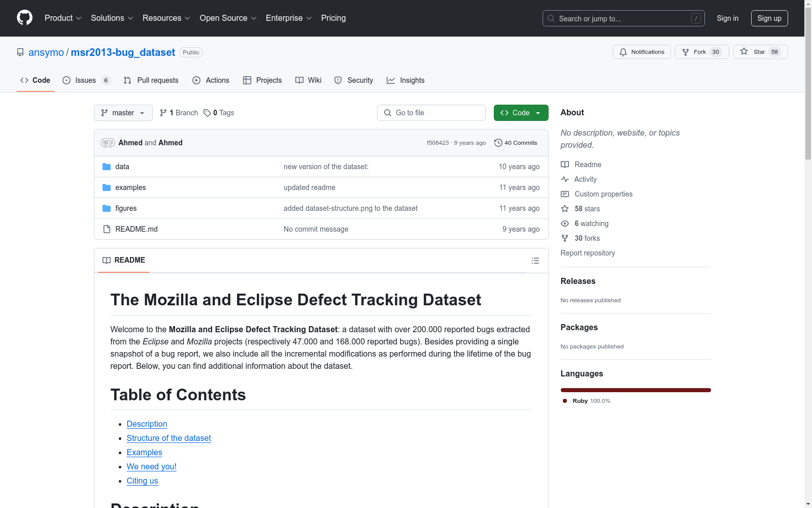812x508 pixels.
Task: Click the Report repository link
Action: point(588,253)
